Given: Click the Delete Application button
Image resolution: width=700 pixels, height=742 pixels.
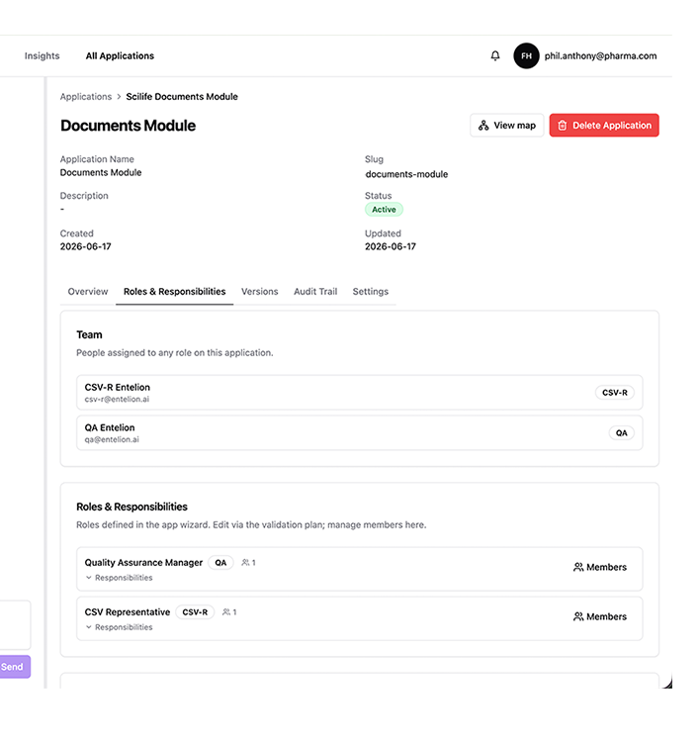Looking at the screenshot, I should pyautogui.click(x=604, y=126).
